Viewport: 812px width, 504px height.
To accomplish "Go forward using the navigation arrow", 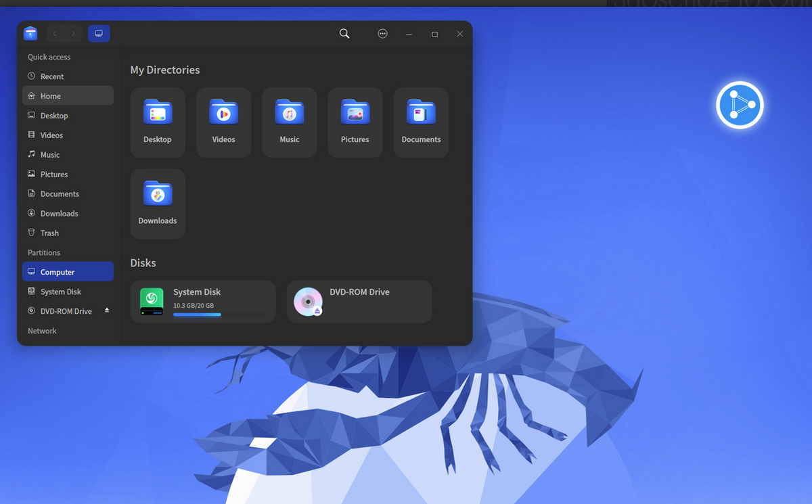I will click(73, 32).
